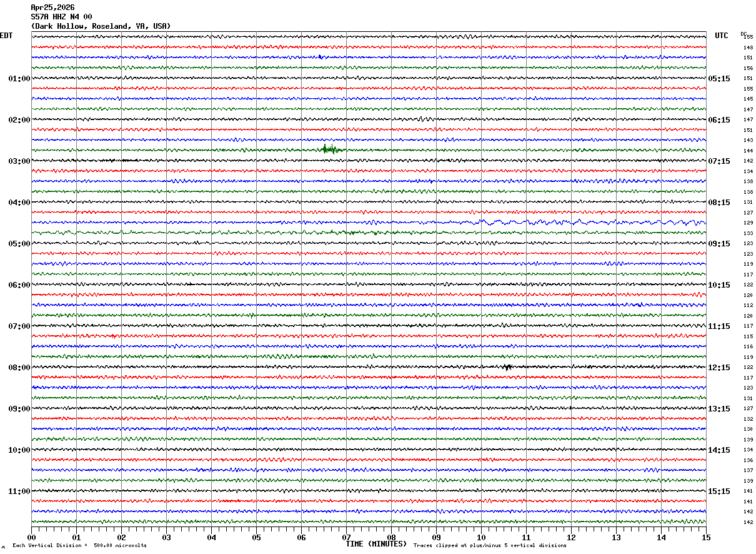The width and height of the screenshot is (756, 554).
Task: Select the 11:00 EDT time label
Action: (19, 491)
